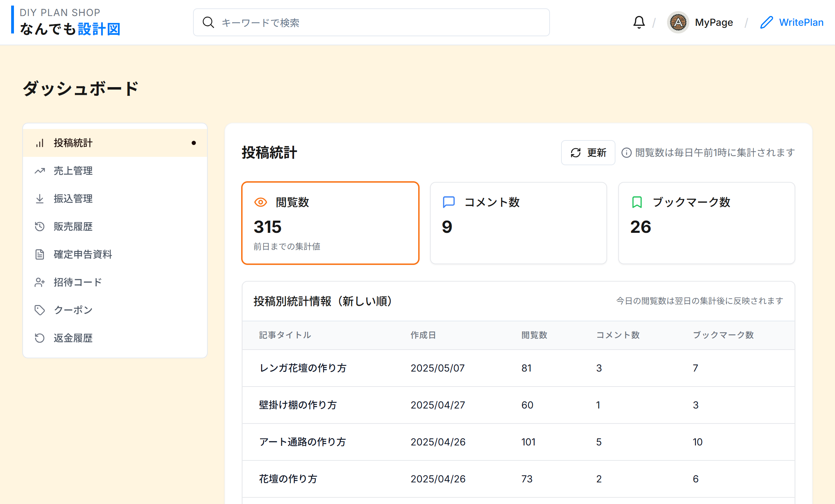
Task: Click the アート通路の作り方 article title
Action: (302, 442)
